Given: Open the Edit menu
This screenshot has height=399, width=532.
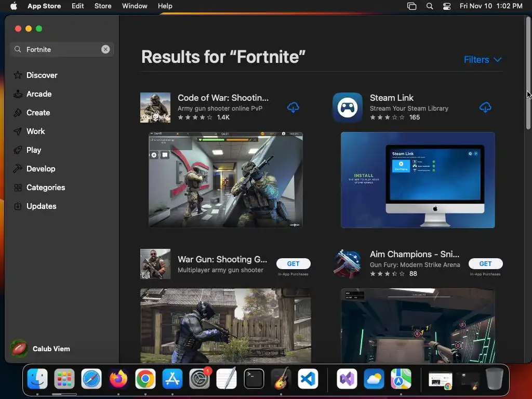Looking at the screenshot, I should (x=78, y=6).
